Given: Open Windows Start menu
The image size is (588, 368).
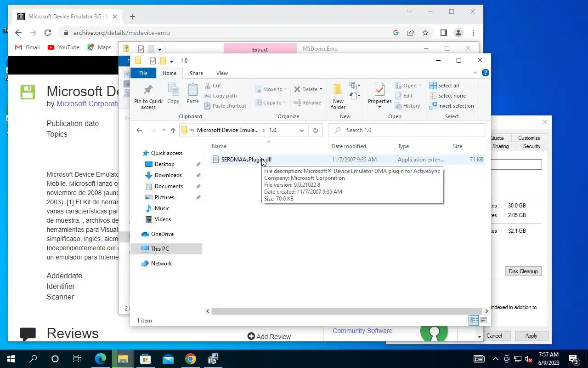Looking at the screenshot, I should pyautogui.click(x=11, y=359).
